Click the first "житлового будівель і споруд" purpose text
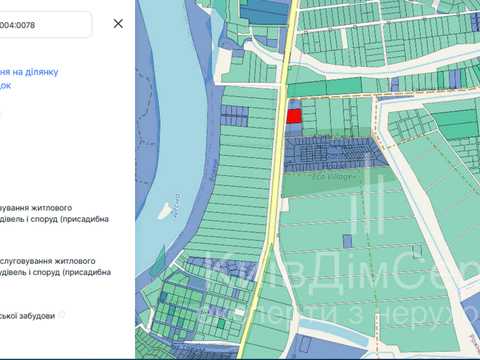 (54, 213)
